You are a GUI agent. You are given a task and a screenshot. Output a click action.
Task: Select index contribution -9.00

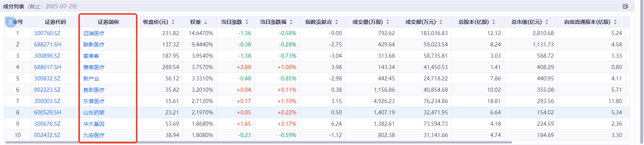coord(335,33)
